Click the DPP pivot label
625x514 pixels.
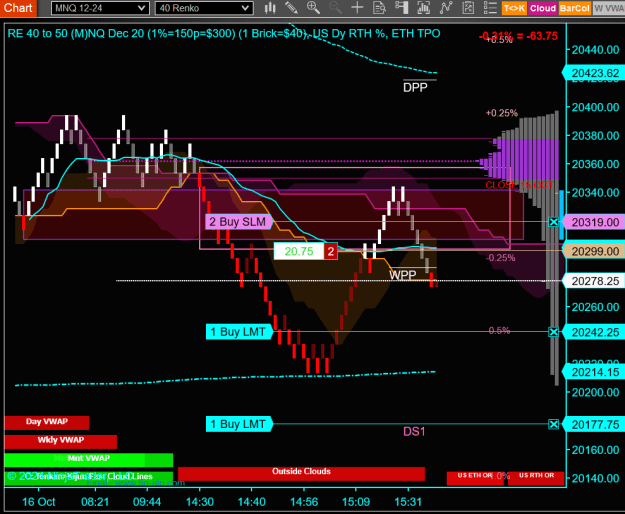tap(415, 88)
